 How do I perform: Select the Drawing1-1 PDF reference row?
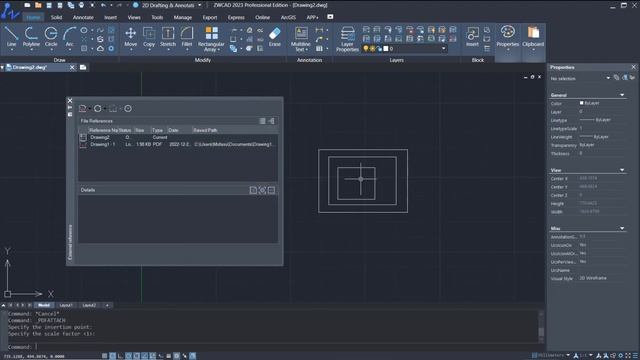(178, 144)
